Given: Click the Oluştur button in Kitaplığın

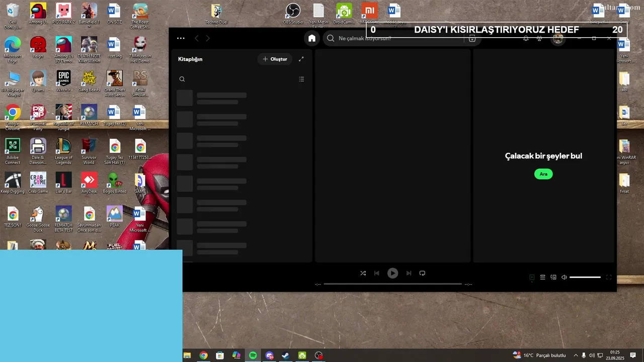Looking at the screenshot, I should (275, 59).
